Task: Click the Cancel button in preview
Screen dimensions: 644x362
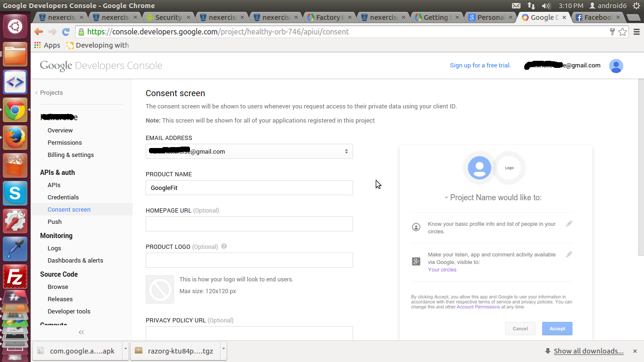Action: pyautogui.click(x=520, y=329)
